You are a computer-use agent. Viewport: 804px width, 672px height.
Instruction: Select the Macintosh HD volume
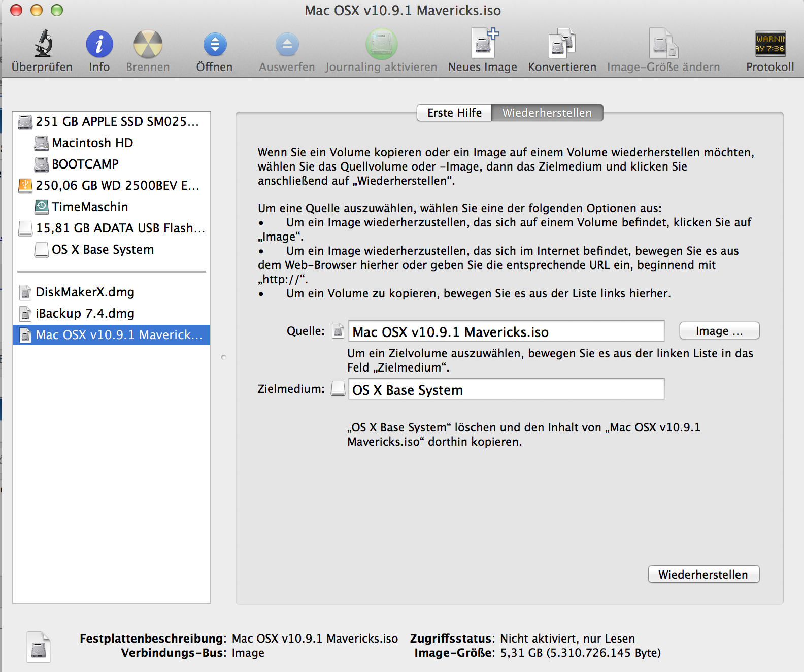pos(112,143)
